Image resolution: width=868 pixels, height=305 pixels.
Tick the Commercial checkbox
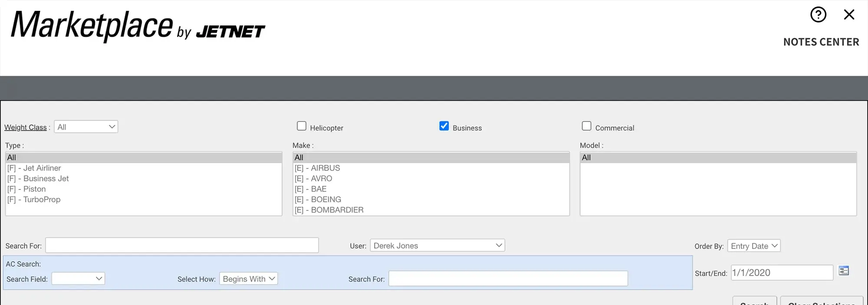tap(586, 126)
